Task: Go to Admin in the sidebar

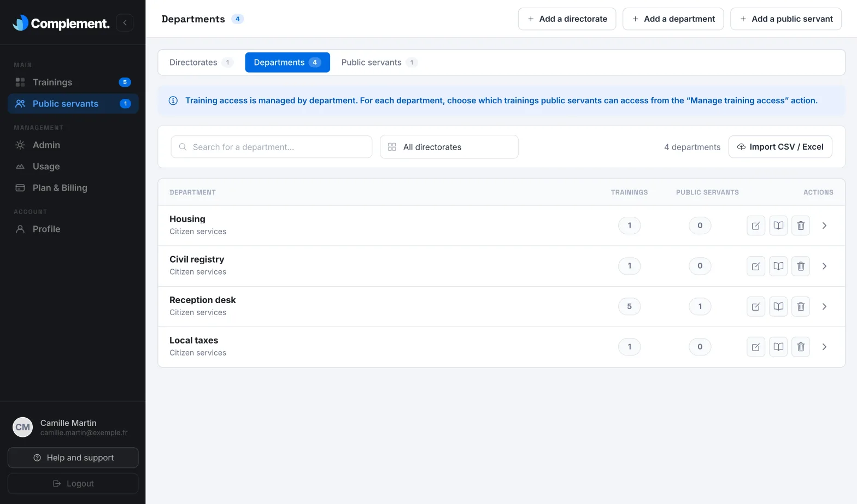Action: click(x=73, y=145)
